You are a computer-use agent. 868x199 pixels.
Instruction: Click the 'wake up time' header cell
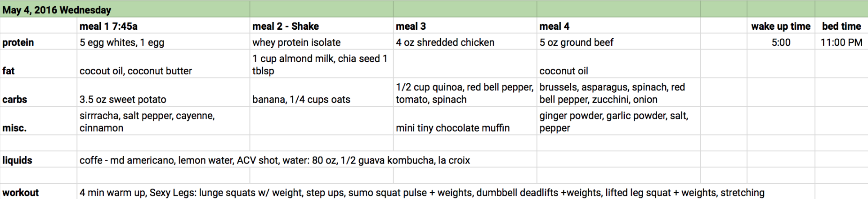(x=781, y=26)
